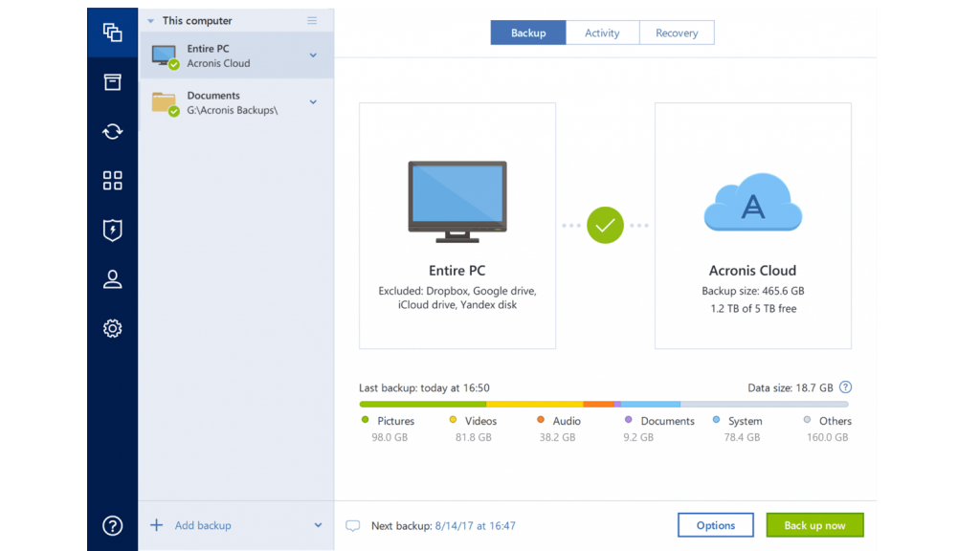Image resolution: width=980 pixels, height=551 pixels.
Task: Click the "78.4 GB" System value
Action: click(742, 437)
